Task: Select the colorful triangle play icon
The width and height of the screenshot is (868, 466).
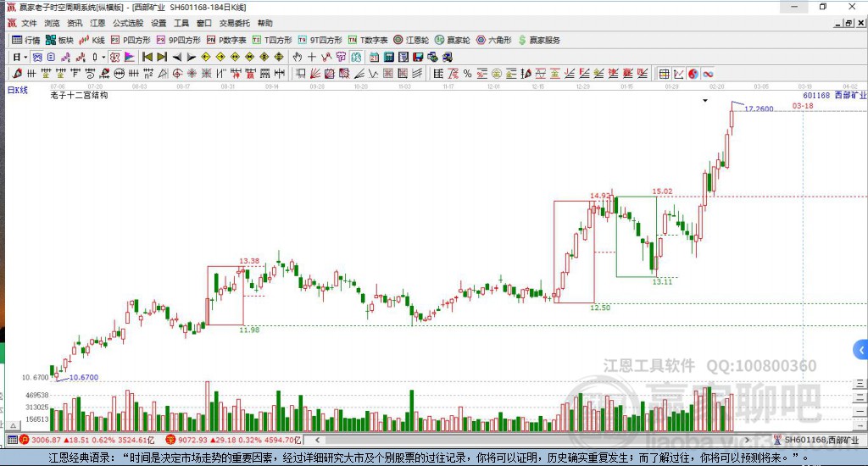Action: (x=130, y=57)
